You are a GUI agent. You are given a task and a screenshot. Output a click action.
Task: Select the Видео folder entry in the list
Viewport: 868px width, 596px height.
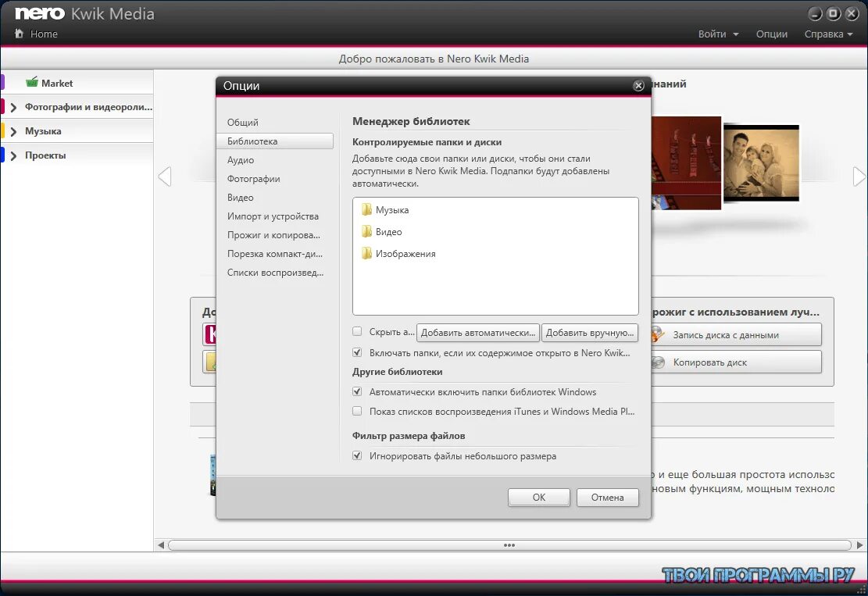(495, 231)
